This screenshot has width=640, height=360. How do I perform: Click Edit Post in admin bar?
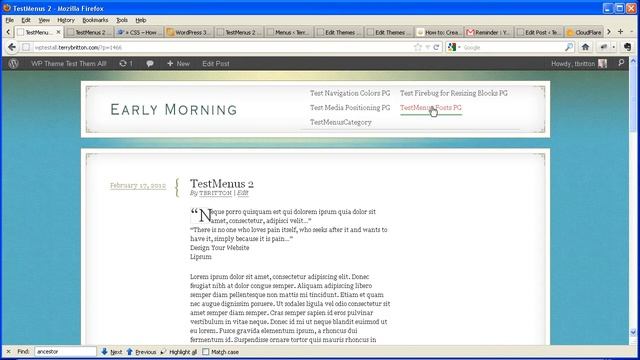(216, 64)
